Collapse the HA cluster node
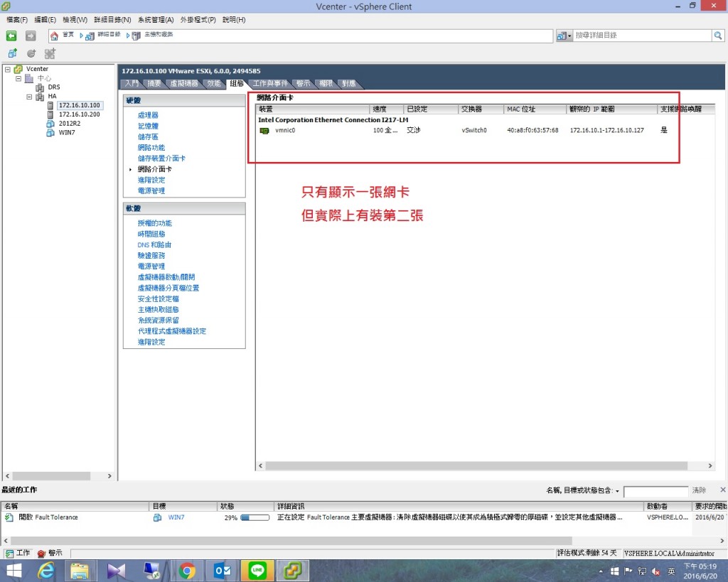This screenshot has height=582, width=728. [x=29, y=97]
